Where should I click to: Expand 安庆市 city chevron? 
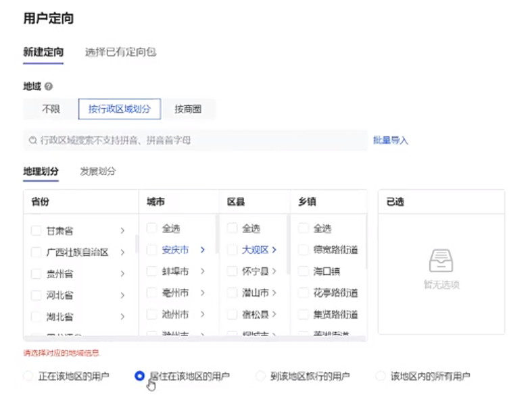(202, 250)
